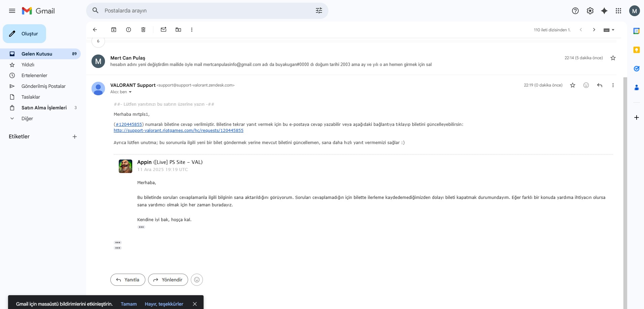Go to the newer conversation arrow

point(581,30)
